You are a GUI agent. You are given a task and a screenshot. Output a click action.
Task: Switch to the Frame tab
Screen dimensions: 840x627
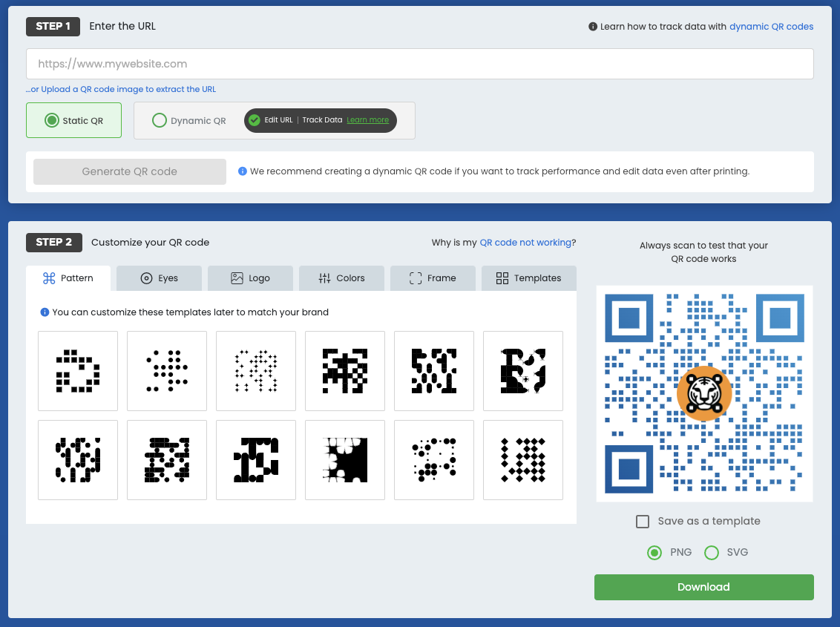pyautogui.click(x=433, y=278)
